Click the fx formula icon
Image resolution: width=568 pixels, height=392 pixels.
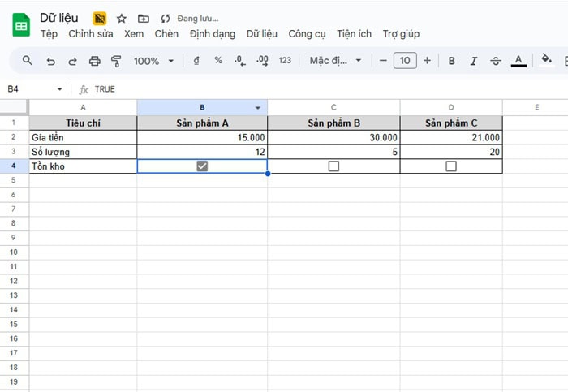point(84,89)
